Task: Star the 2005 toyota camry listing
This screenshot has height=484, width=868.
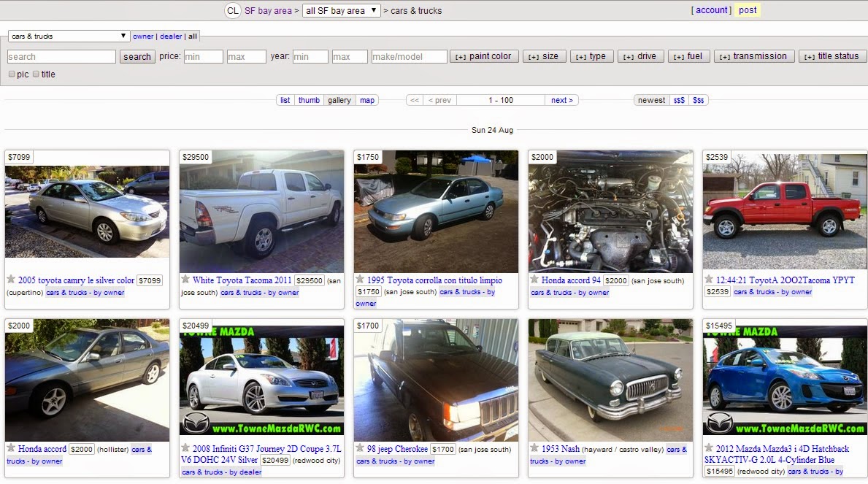Action: 10,279
